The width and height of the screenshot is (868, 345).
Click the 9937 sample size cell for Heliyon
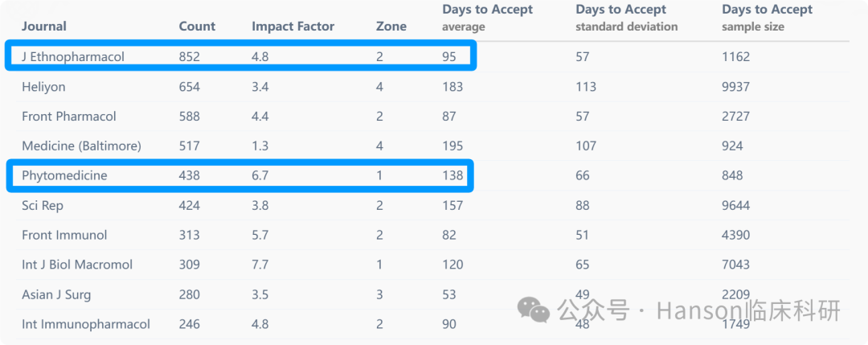click(x=735, y=87)
